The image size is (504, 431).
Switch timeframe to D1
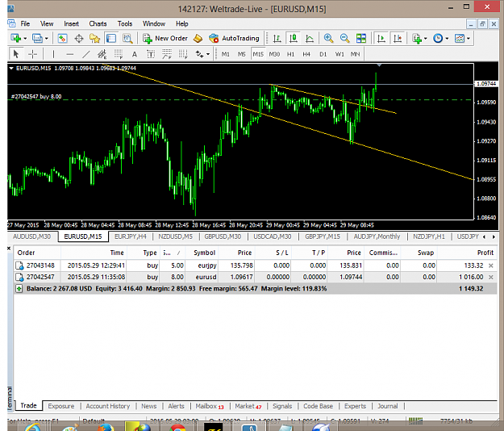click(323, 54)
